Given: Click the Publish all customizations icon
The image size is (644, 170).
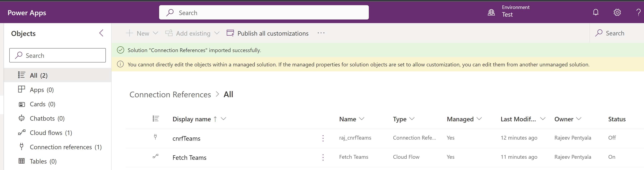Looking at the screenshot, I should pyautogui.click(x=230, y=33).
